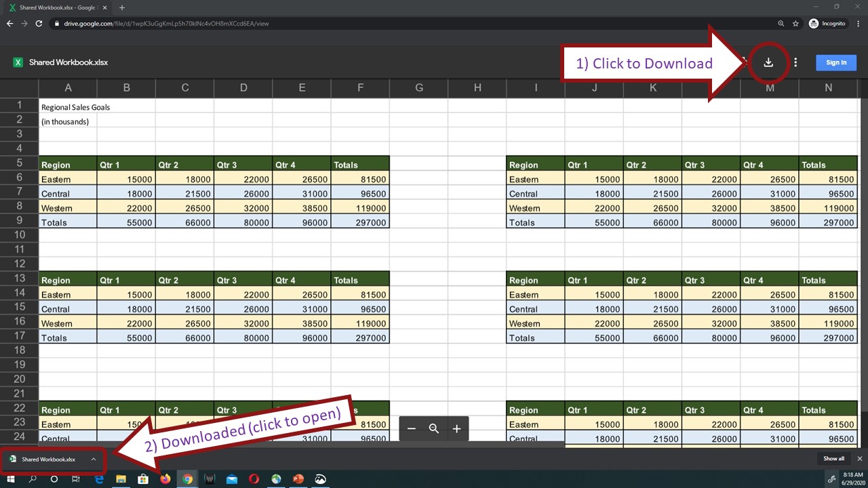Open downloaded Shared Workbook.xlsx in the download bar
868x488 pixels.
pos(48,459)
